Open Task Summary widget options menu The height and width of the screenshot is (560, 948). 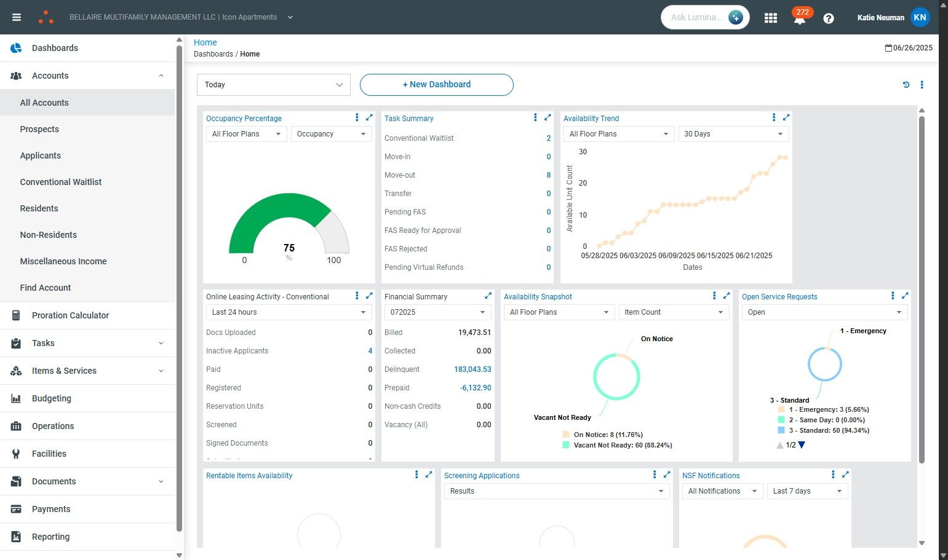[535, 117]
